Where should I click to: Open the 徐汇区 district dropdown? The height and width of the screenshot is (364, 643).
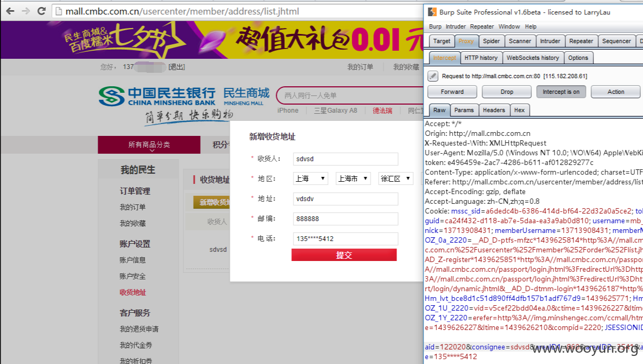click(395, 178)
